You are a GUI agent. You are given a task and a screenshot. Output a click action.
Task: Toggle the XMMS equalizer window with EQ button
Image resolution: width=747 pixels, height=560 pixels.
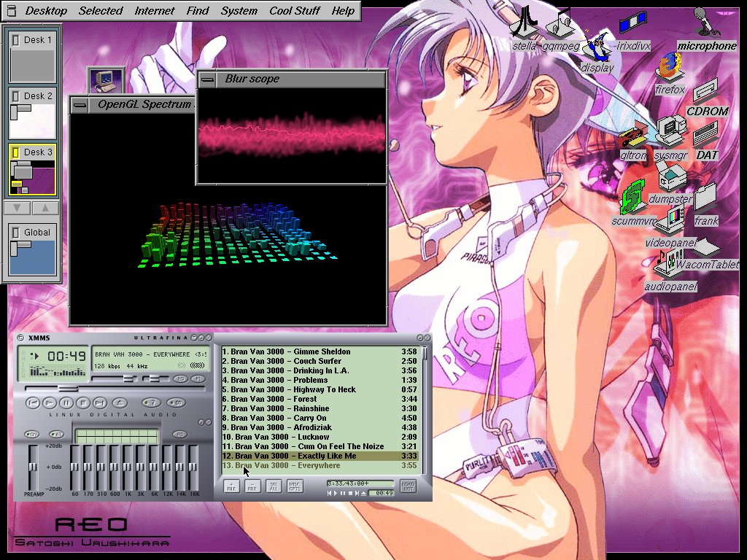(x=181, y=379)
